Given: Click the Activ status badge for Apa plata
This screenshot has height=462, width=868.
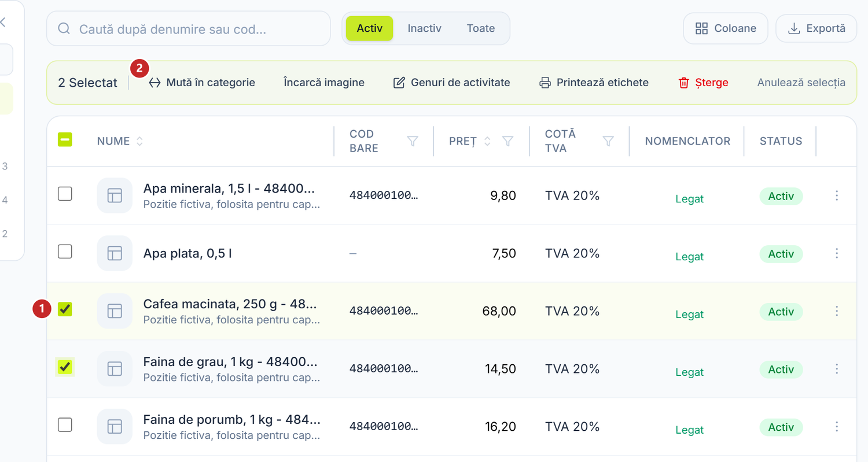Looking at the screenshot, I should pos(781,254).
